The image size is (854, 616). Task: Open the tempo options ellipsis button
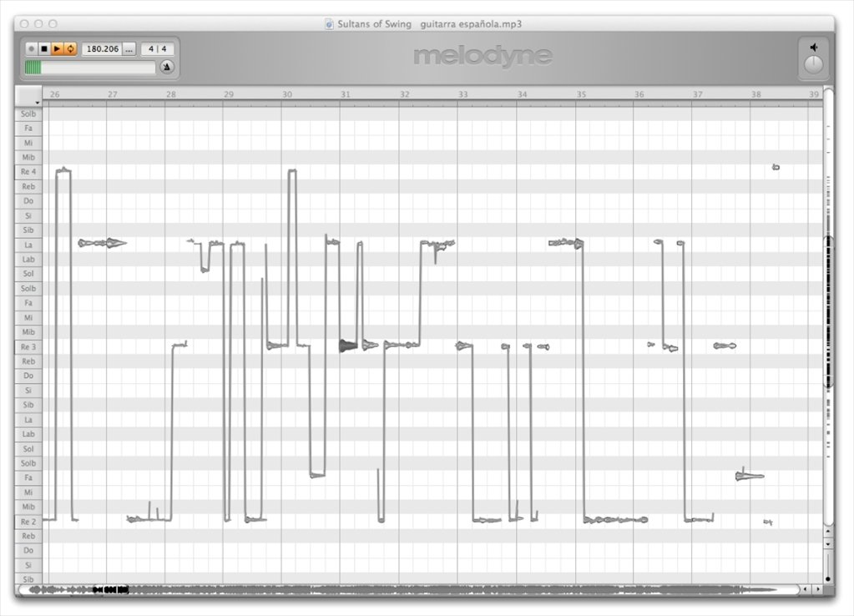129,49
